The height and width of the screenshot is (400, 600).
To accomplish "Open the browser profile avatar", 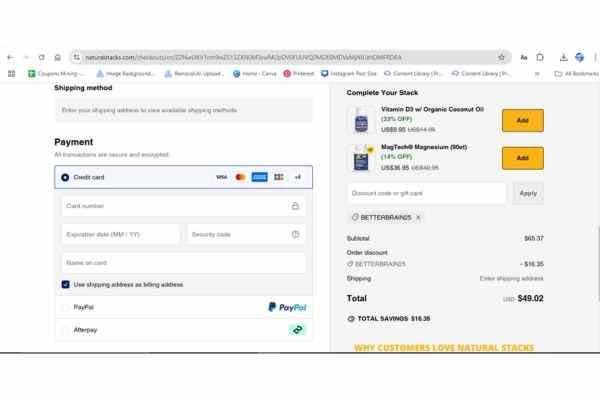I will pyautogui.click(x=580, y=57).
